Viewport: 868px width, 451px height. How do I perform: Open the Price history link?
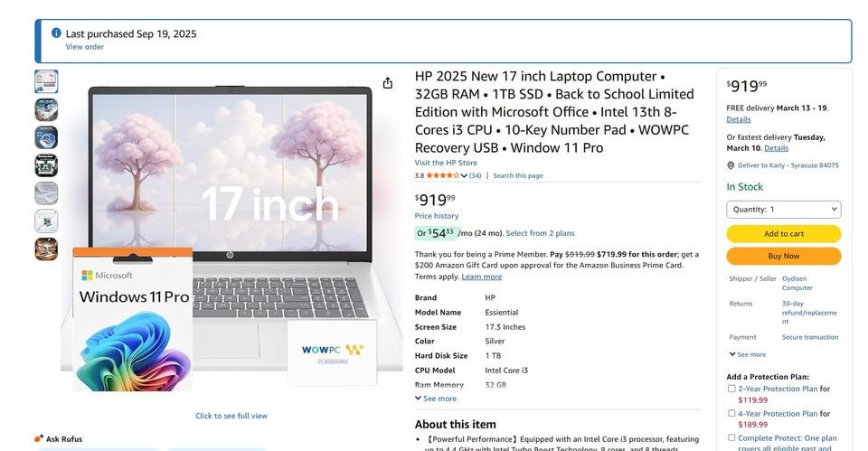pos(437,216)
